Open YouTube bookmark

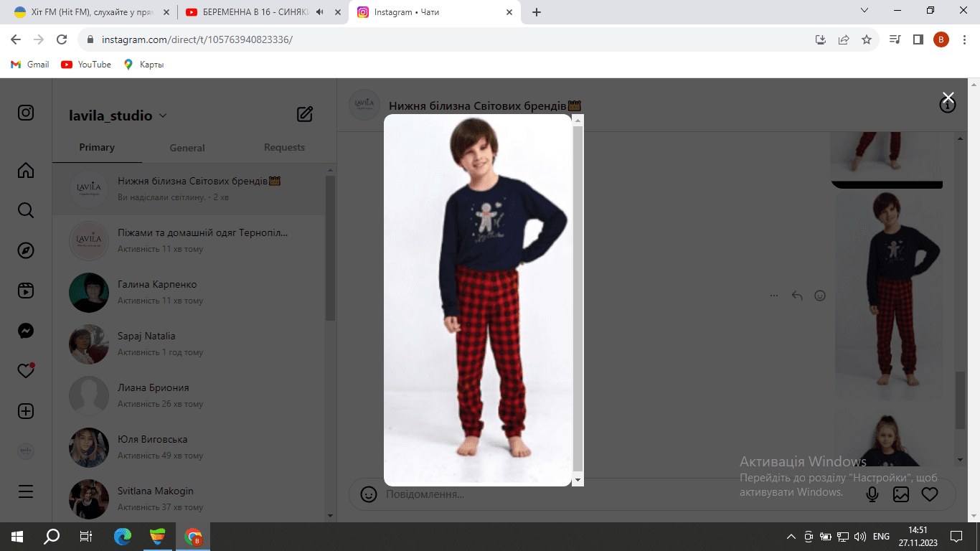[86, 65]
